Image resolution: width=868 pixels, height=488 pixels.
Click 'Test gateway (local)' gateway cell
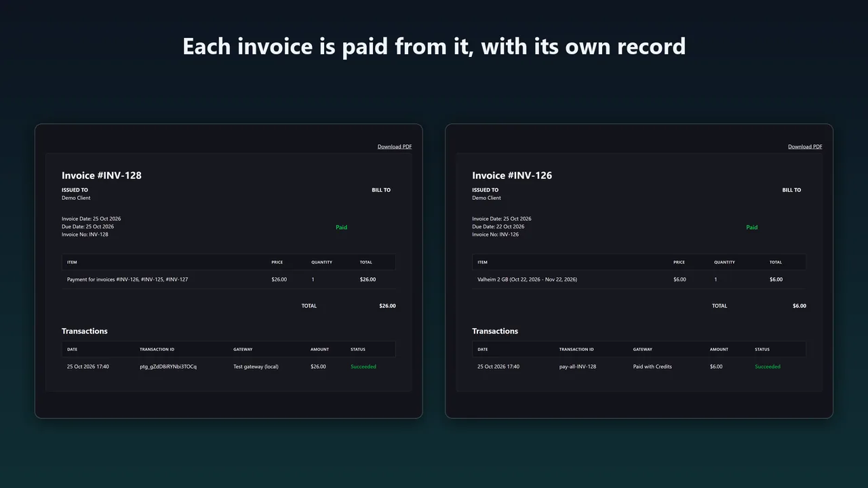pos(256,367)
